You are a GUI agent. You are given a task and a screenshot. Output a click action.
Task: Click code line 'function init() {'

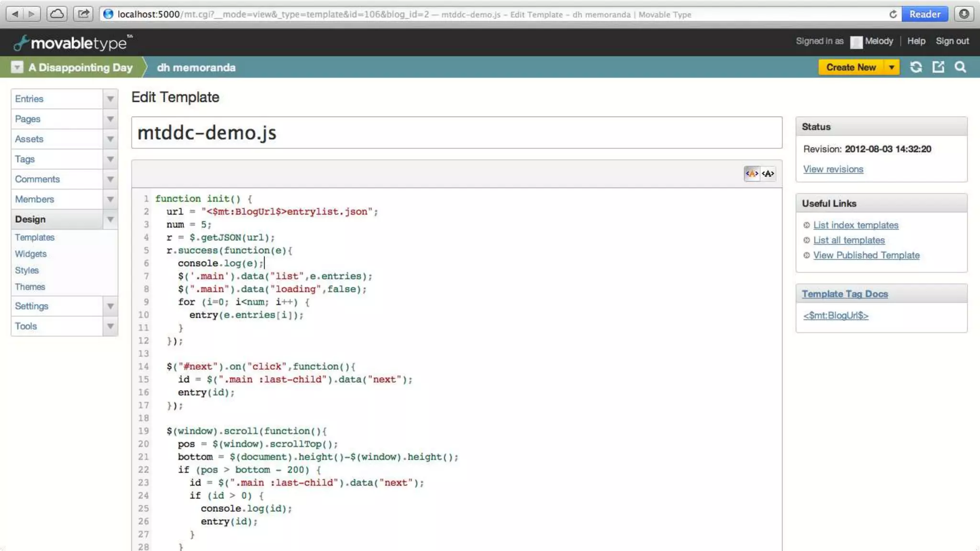[203, 198]
